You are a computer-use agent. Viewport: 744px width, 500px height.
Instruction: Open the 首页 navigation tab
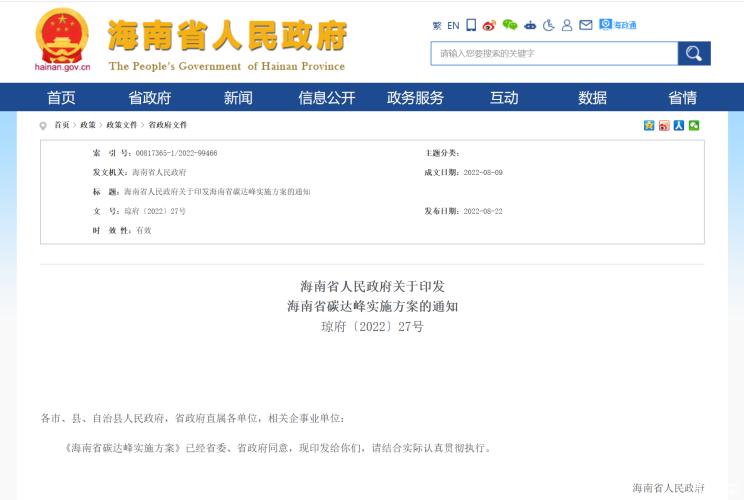click(61, 97)
